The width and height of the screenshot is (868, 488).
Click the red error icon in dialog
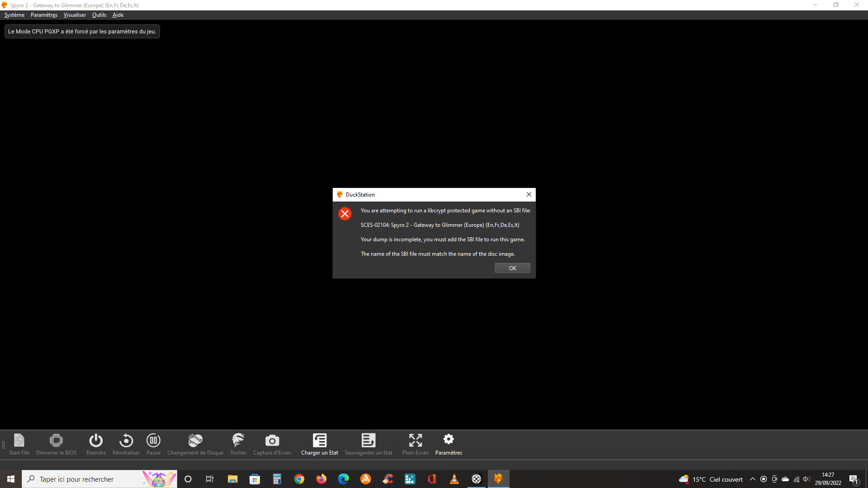pyautogui.click(x=345, y=214)
